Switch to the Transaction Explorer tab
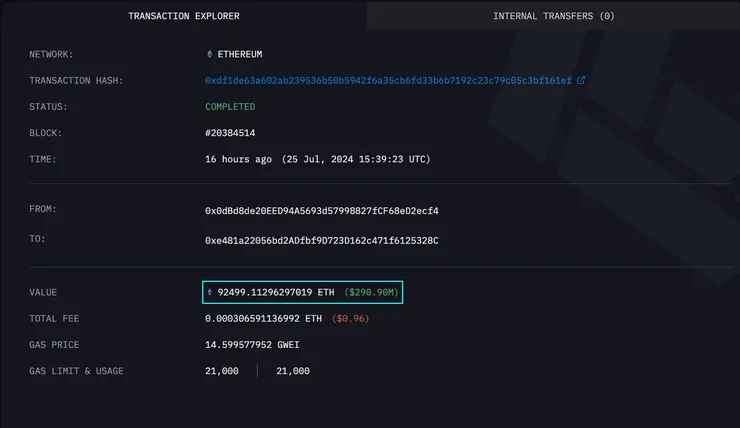 point(184,16)
